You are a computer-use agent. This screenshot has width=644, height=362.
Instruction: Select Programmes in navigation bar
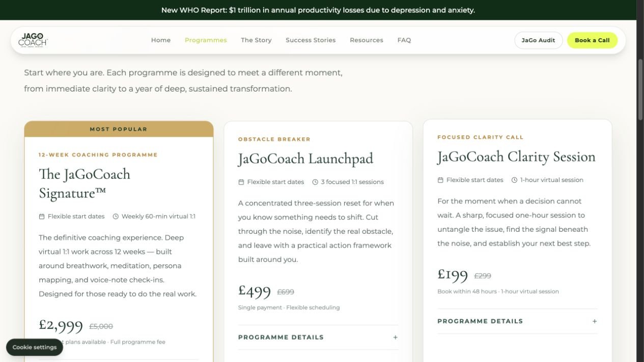click(206, 40)
